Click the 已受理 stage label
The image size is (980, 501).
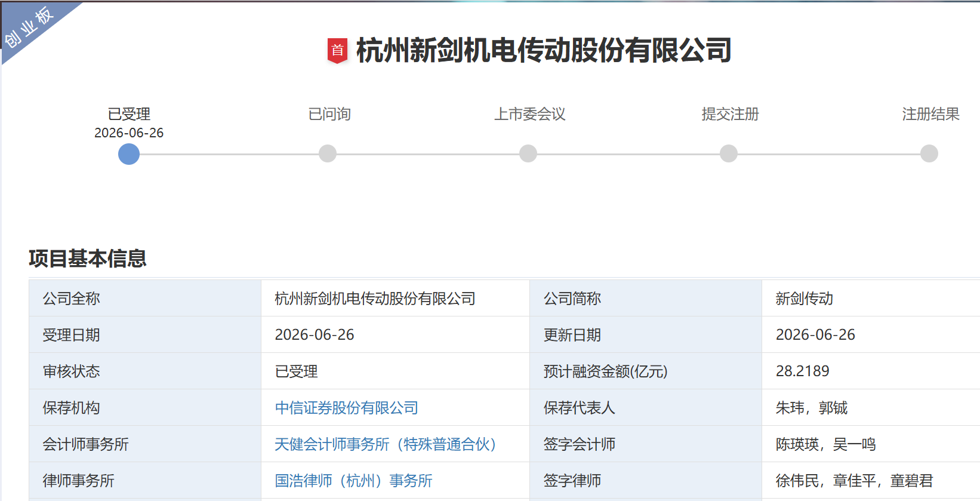(x=129, y=114)
